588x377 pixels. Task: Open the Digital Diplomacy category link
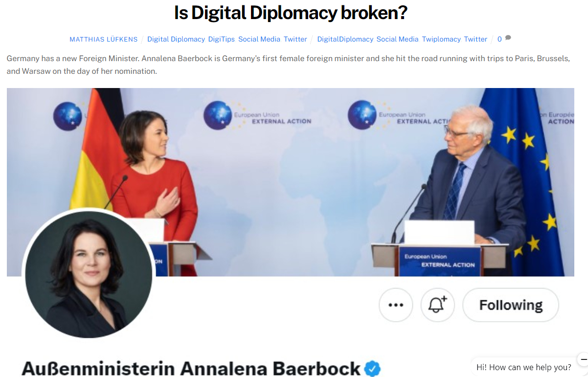pyautogui.click(x=176, y=39)
